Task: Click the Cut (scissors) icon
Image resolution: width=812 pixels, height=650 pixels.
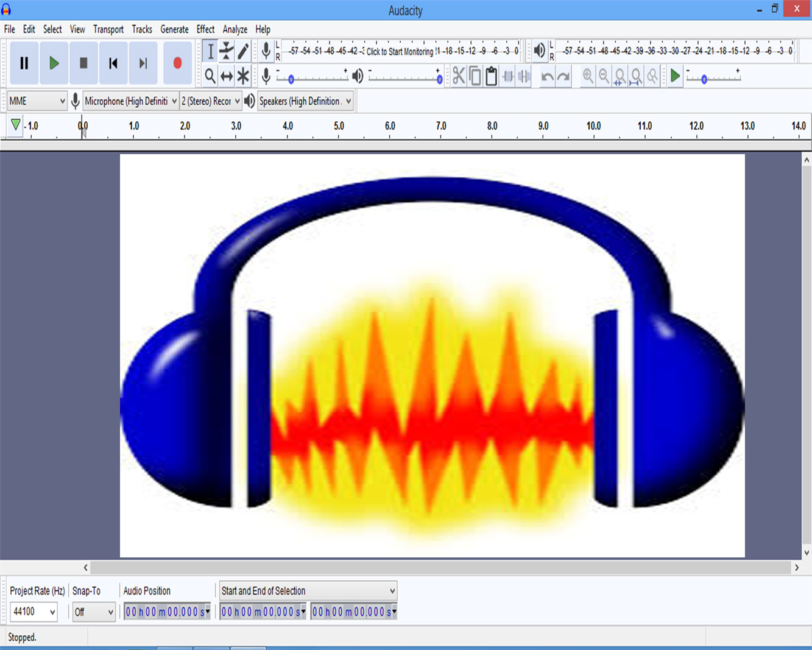Action: pos(459,76)
